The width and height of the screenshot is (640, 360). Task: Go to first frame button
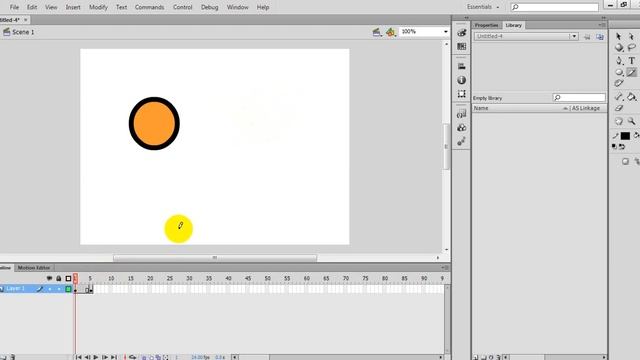pos(78,357)
